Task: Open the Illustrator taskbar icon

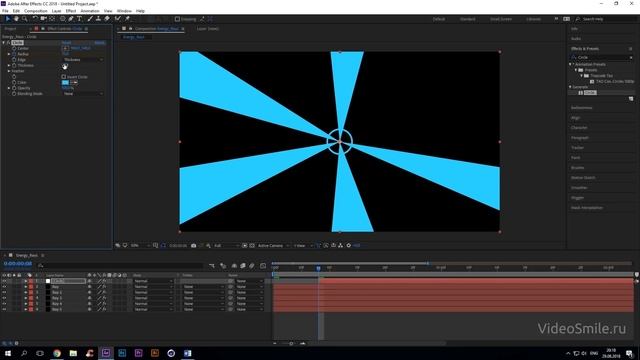Action: coord(155,353)
